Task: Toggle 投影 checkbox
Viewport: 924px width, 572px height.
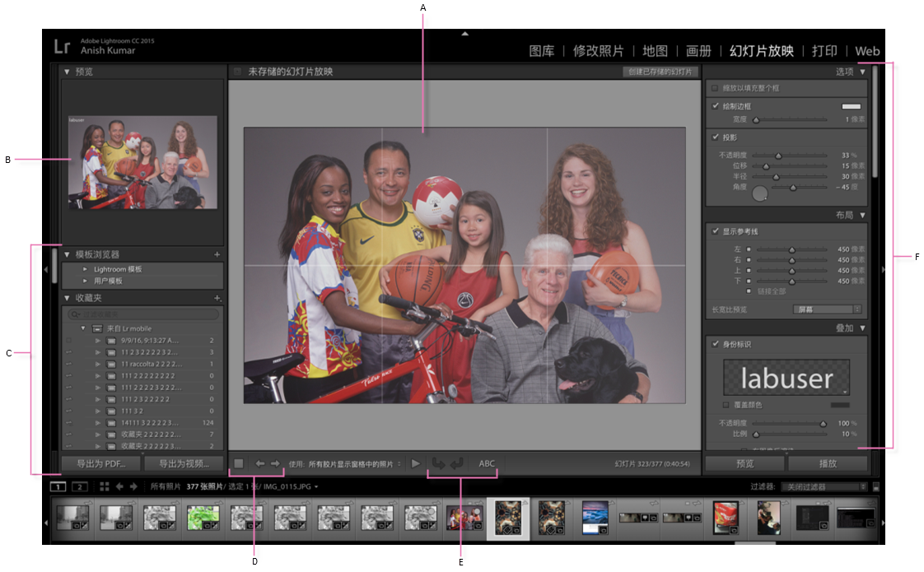Action: pyautogui.click(x=716, y=137)
